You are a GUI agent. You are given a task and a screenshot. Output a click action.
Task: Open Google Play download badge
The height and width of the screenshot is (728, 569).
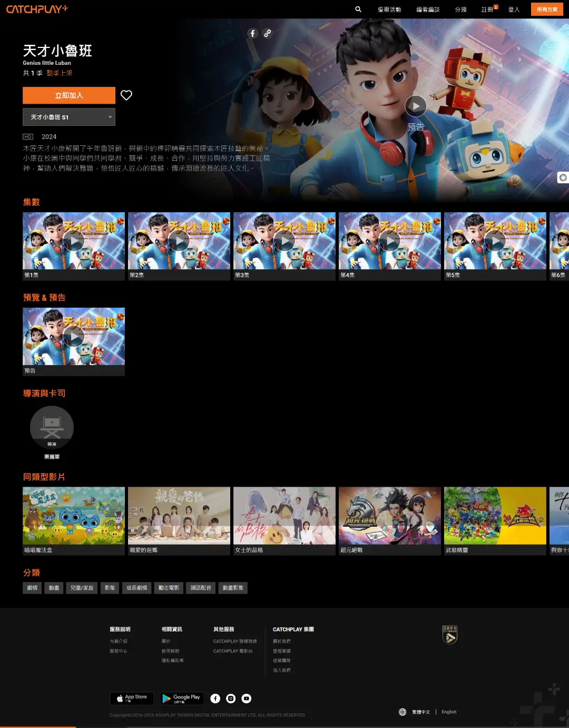pos(182,699)
